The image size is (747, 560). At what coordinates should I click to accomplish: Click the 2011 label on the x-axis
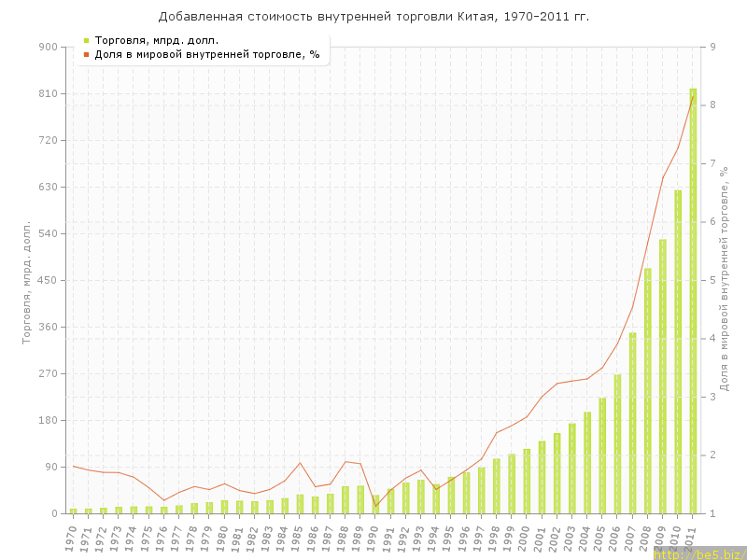coord(691,537)
